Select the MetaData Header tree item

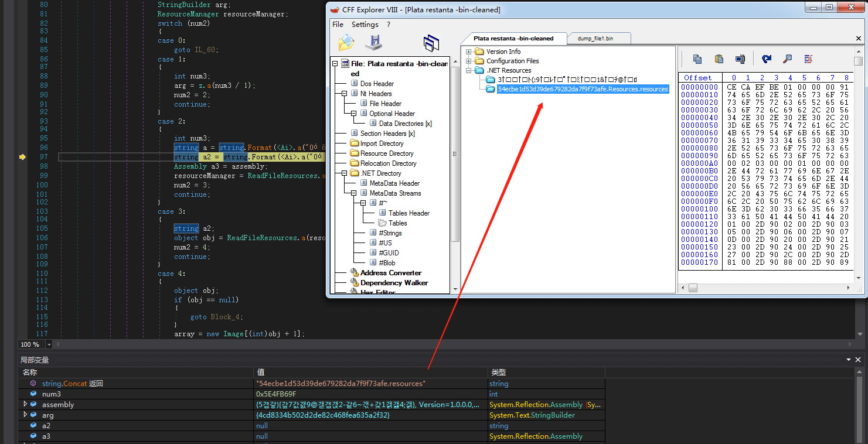[x=394, y=183]
